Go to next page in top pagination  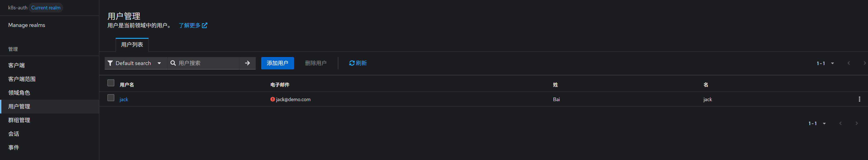click(864, 63)
